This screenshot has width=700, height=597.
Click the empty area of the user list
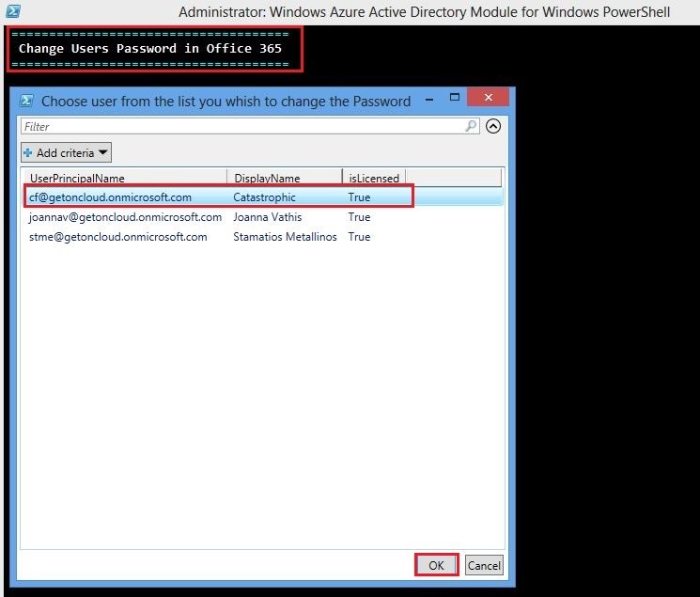[x=261, y=395]
